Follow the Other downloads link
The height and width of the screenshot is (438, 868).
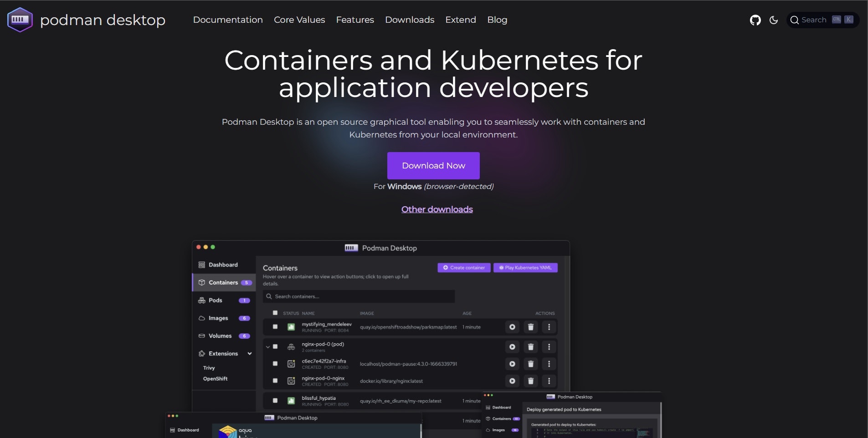pyautogui.click(x=437, y=209)
